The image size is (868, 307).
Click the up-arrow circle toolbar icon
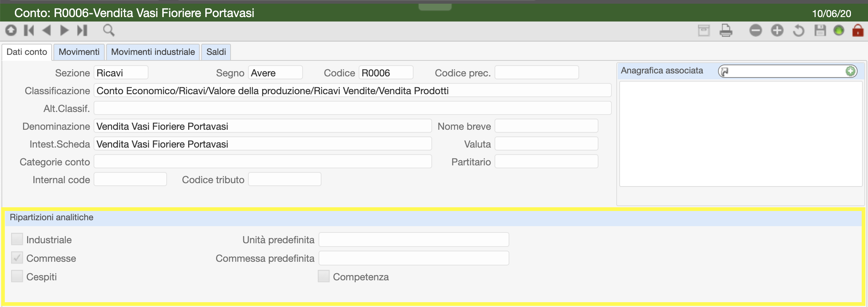point(11,30)
